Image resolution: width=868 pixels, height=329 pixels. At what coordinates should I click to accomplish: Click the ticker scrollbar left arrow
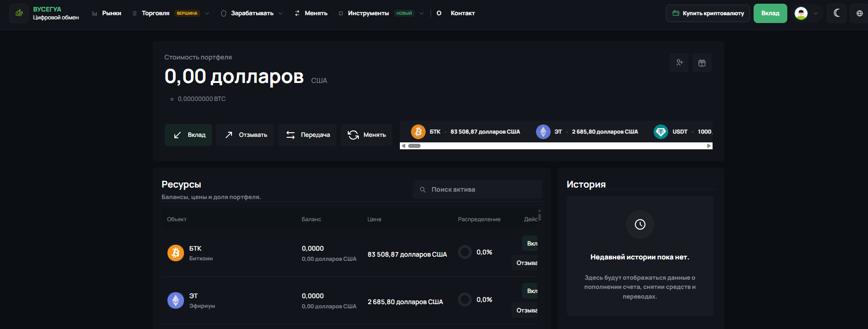click(404, 146)
